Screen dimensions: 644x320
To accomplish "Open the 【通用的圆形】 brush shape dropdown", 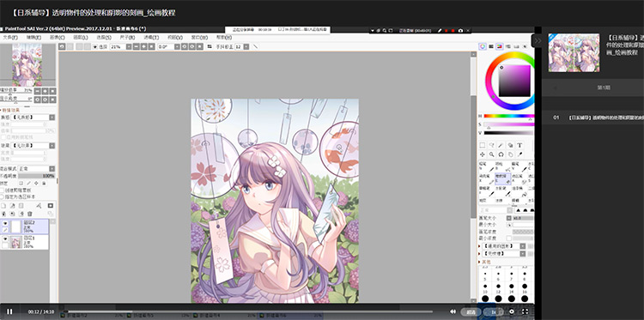I will click(x=523, y=246).
